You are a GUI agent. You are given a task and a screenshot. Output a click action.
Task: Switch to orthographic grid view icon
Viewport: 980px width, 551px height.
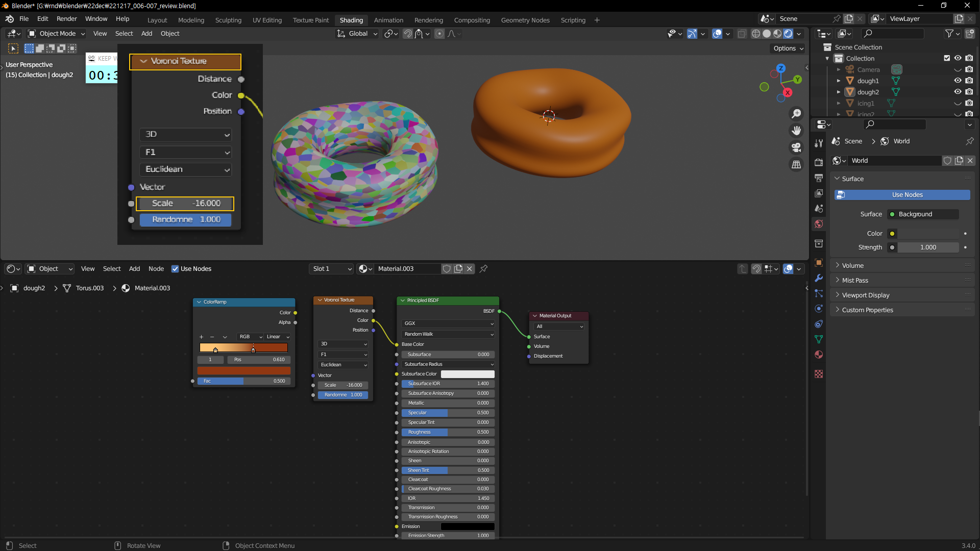click(x=796, y=164)
